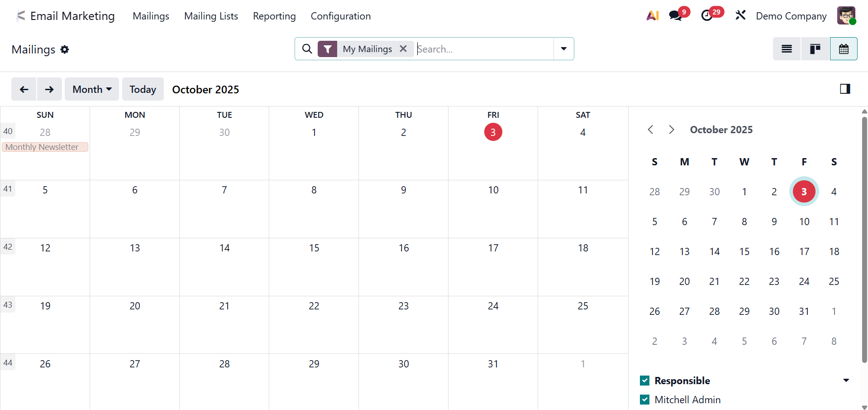Screen dimensions: 868x410
Task: Go to the next month arrow
Action: [49, 89]
